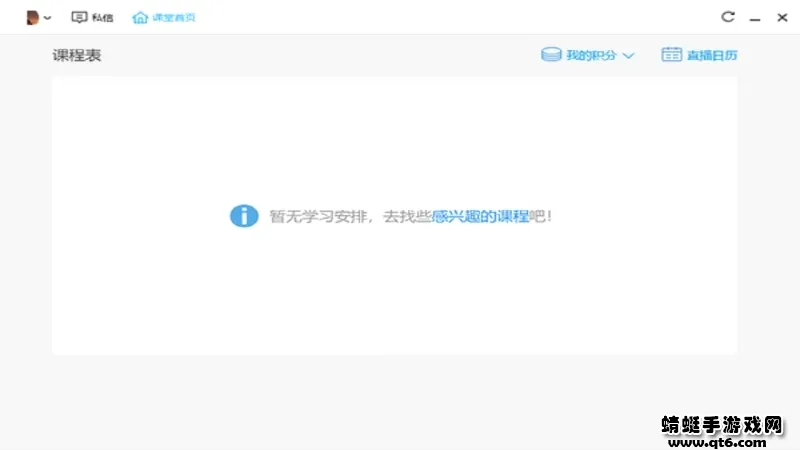Click the house icon for classroom home
This screenshot has height=450, width=800.
click(x=140, y=17)
